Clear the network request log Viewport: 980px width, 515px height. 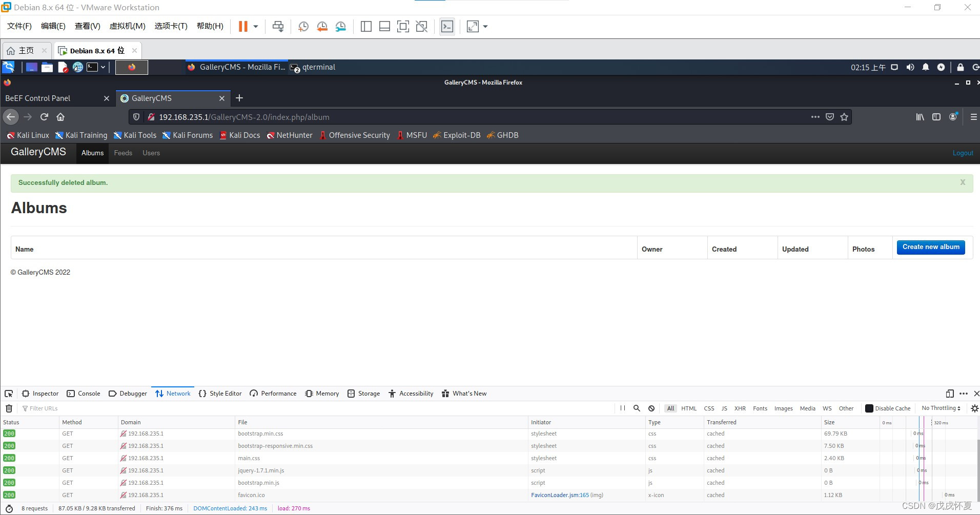click(9, 408)
